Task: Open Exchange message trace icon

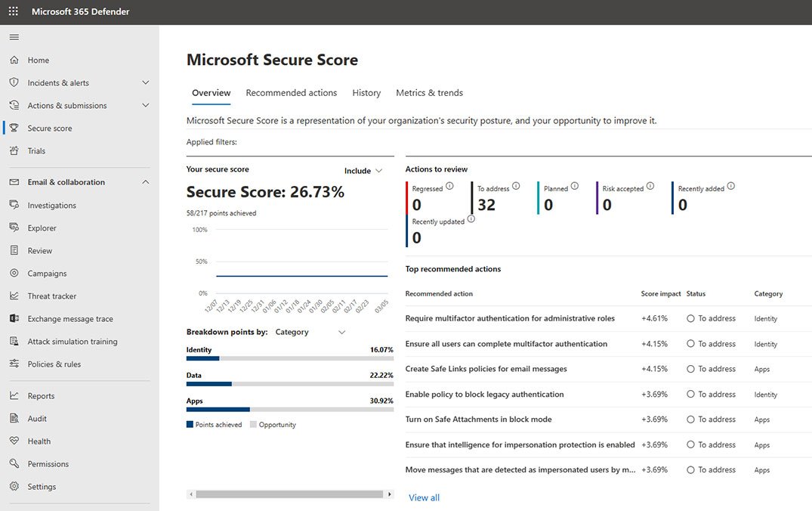Action: pyautogui.click(x=14, y=319)
